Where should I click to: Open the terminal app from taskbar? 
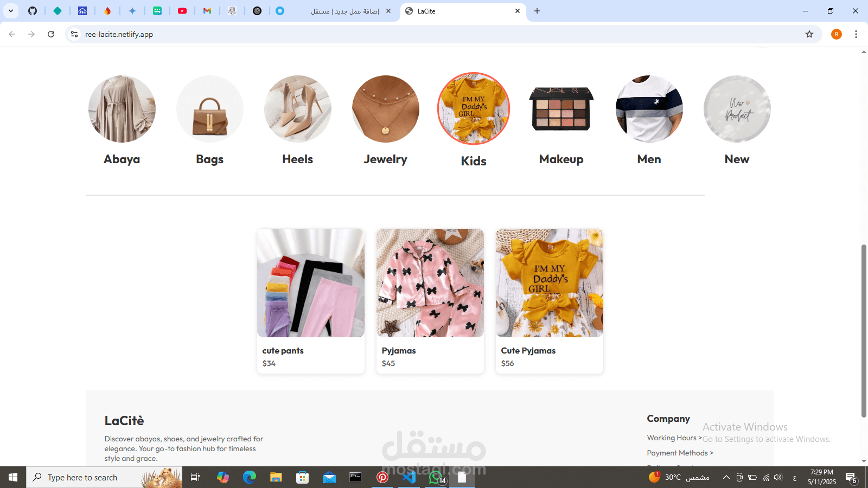tap(356, 477)
